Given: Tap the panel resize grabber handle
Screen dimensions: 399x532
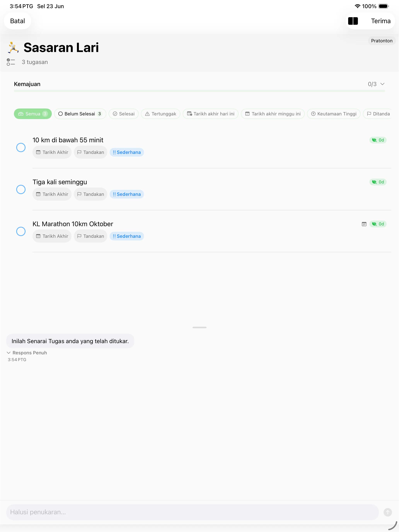Looking at the screenshot, I should coord(199,327).
